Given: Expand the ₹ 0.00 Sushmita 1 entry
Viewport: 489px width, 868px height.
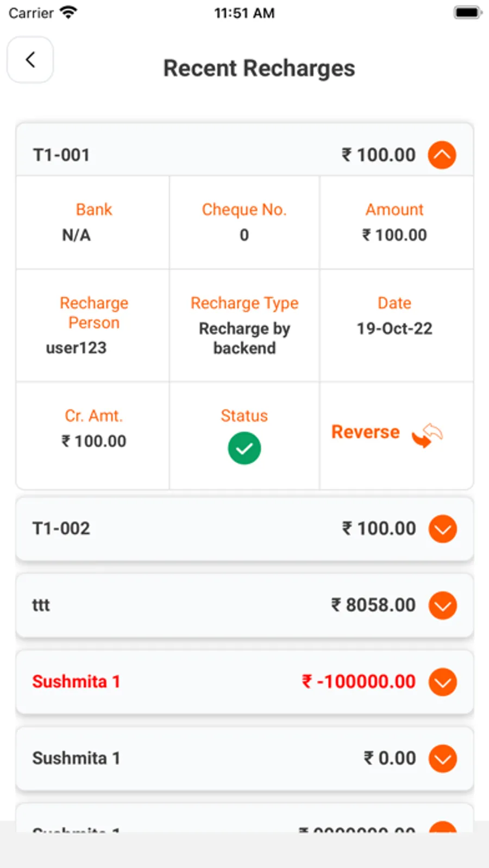Looking at the screenshot, I should pos(442,758).
